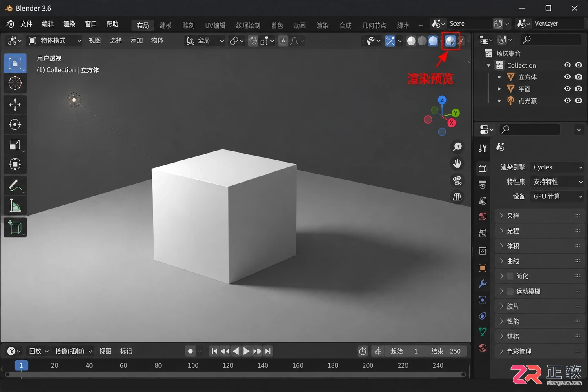Enable the 简化 checkbox

pyautogui.click(x=510, y=276)
